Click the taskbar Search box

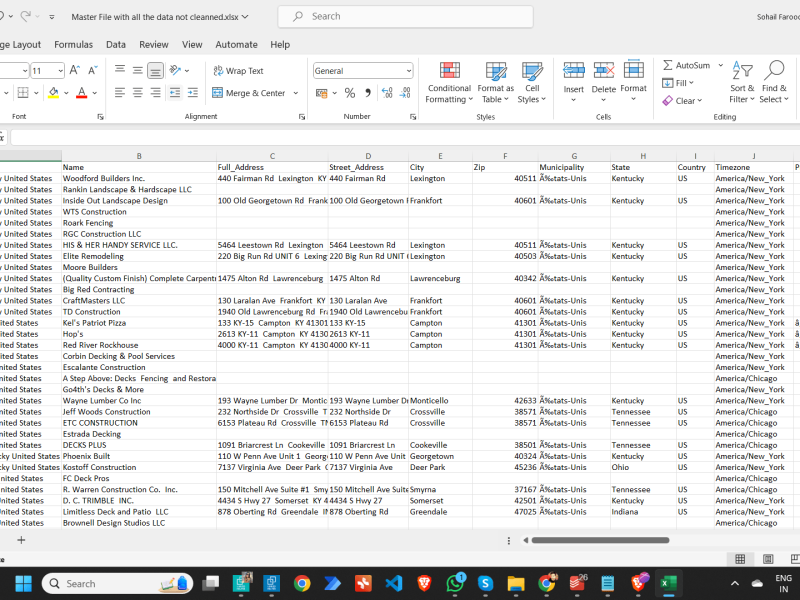(117, 583)
